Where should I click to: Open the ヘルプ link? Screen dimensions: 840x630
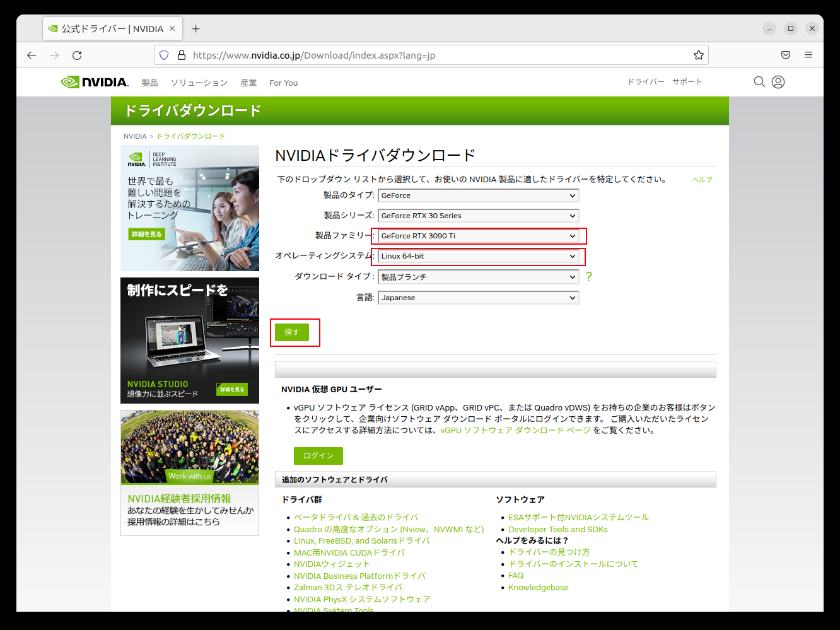click(x=702, y=180)
